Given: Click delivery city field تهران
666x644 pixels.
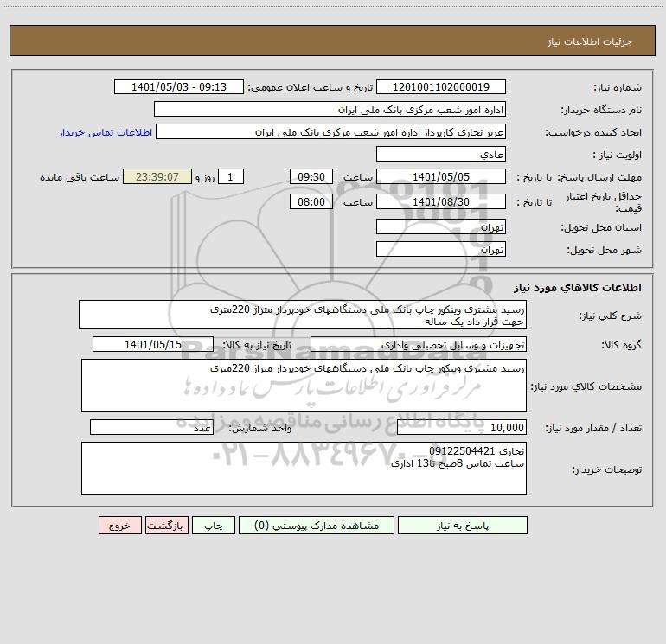Looking at the screenshot, I should pyautogui.click(x=441, y=249).
